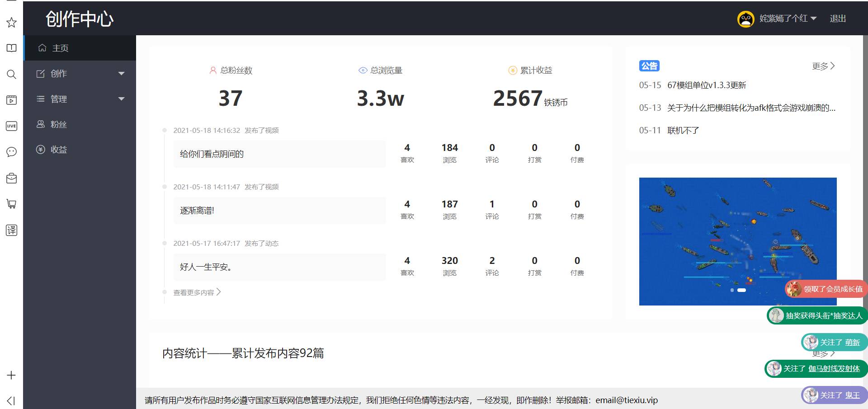Open the shopping cart icon

[x=11, y=204]
